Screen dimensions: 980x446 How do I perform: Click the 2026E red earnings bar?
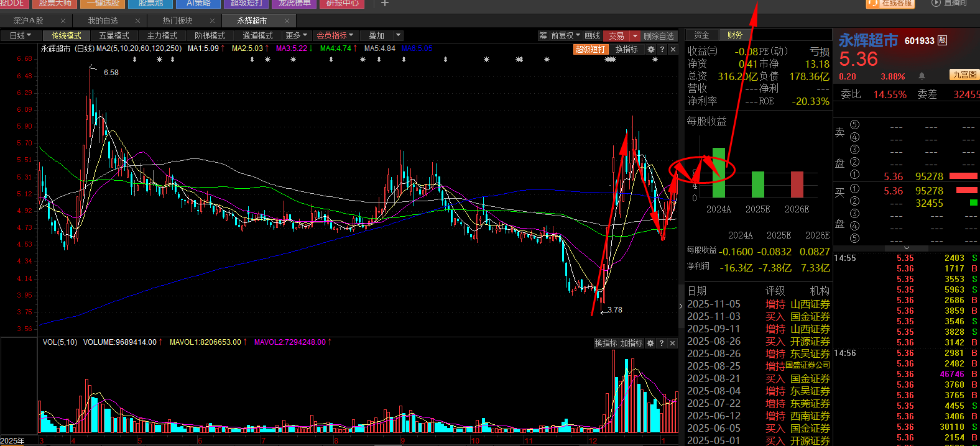coord(797,184)
